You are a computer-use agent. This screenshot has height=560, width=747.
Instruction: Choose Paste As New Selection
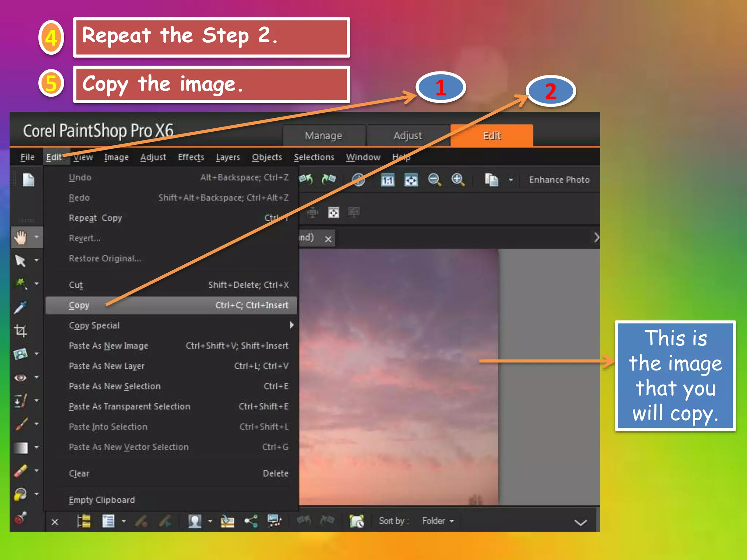coord(171,386)
